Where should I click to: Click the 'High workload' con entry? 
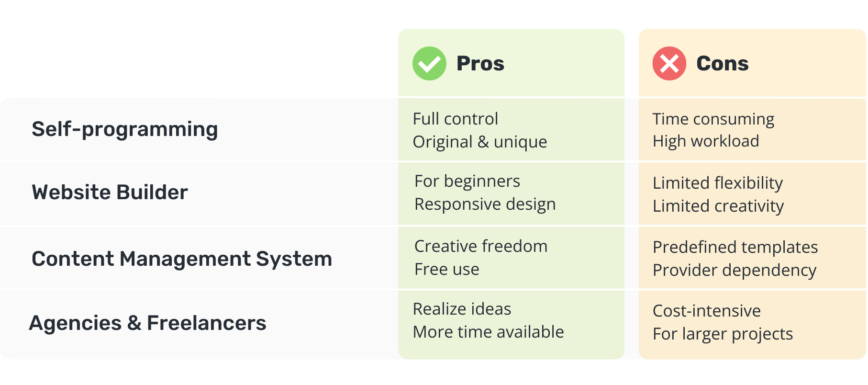pyautogui.click(x=705, y=141)
